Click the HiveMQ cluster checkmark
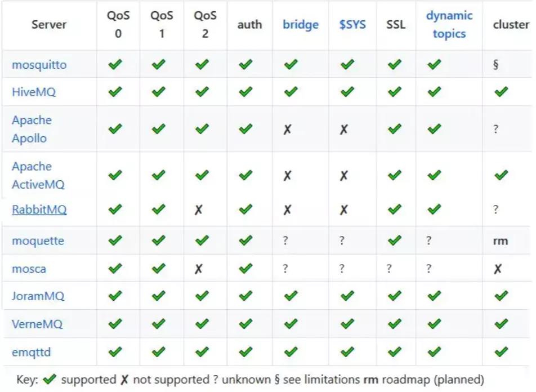Image resolution: width=536 pixels, height=392 pixels. pyautogui.click(x=501, y=92)
